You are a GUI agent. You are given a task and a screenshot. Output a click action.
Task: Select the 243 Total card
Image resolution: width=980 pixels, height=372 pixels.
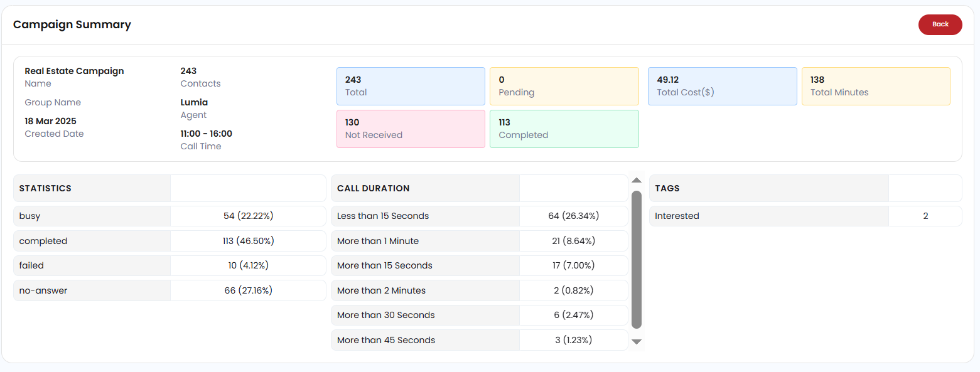pos(411,86)
